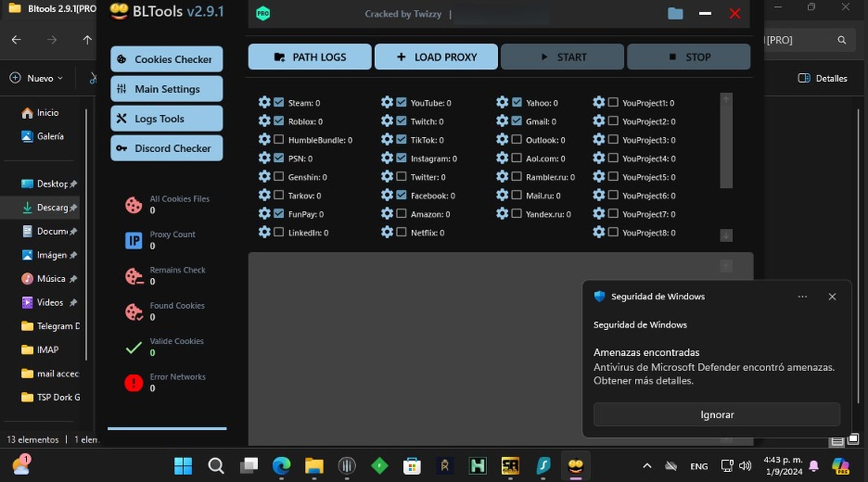
Task: Check the Mail.ru checkbox
Action: 517,195
